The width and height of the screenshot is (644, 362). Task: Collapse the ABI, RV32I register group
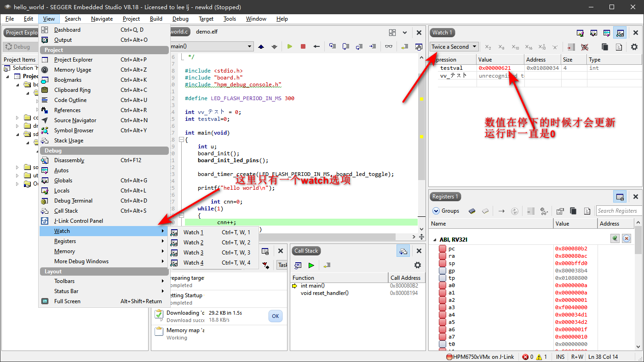click(x=435, y=240)
